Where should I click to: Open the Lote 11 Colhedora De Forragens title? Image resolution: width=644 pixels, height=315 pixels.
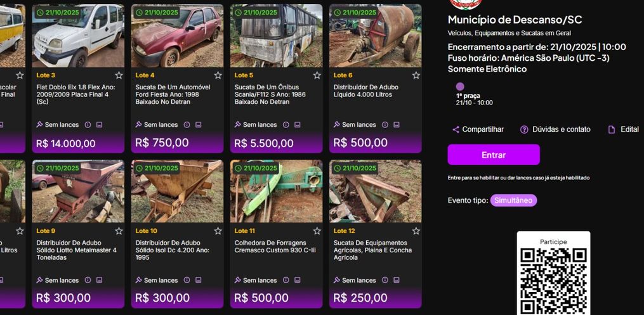coord(270,247)
